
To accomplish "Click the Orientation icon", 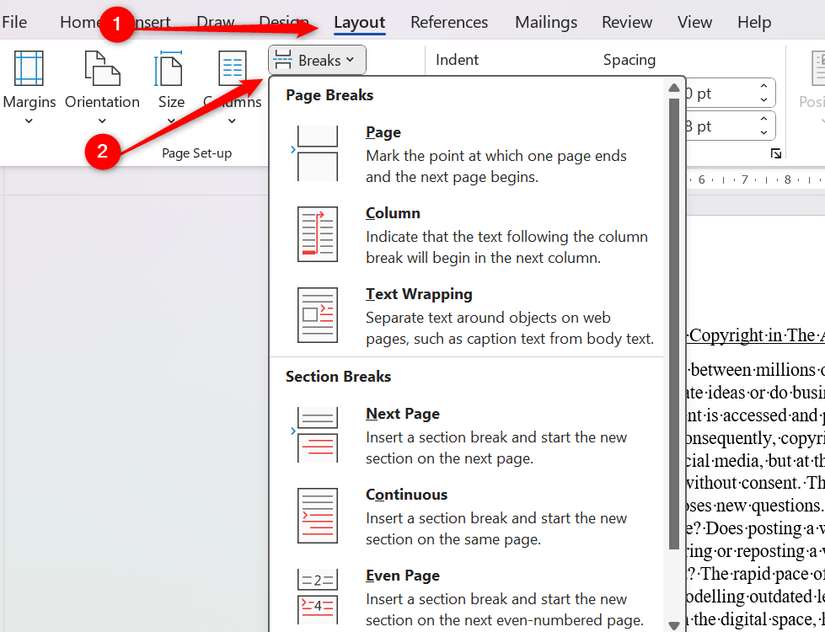I will click(102, 68).
